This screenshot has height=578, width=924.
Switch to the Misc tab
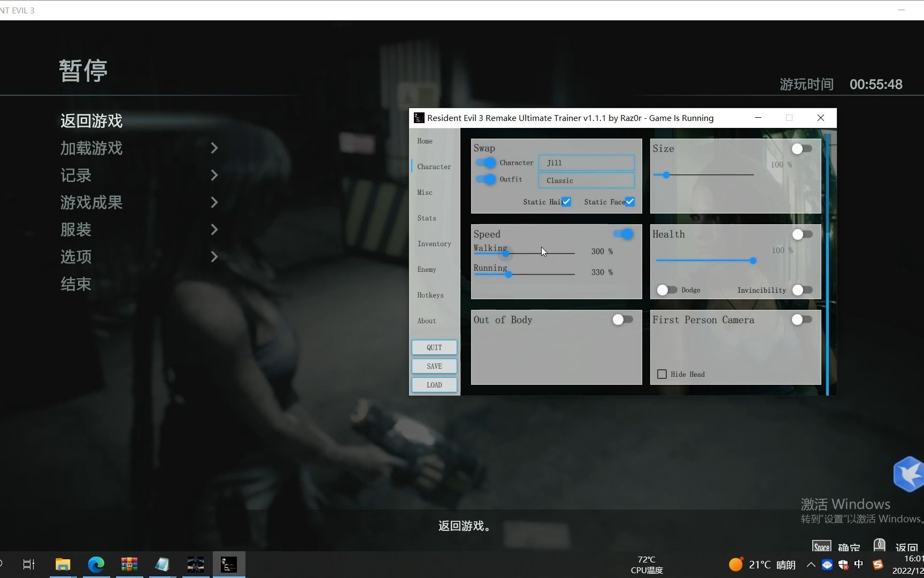[425, 192]
